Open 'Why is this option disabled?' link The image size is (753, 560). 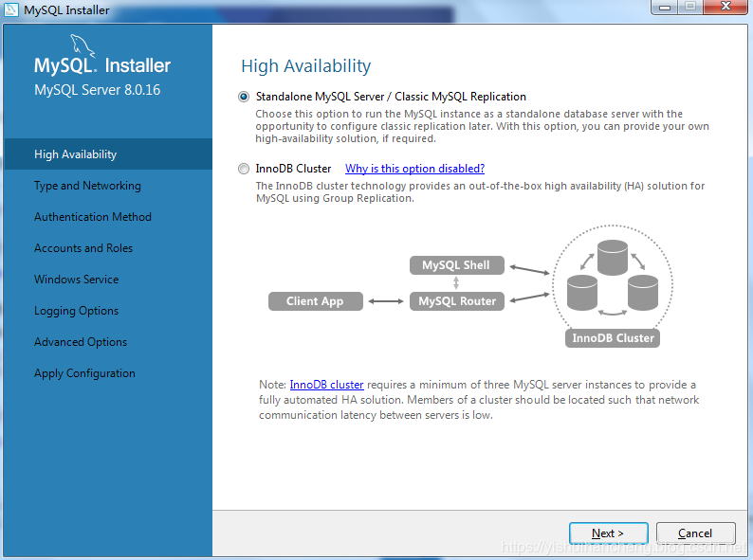(x=415, y=169)
